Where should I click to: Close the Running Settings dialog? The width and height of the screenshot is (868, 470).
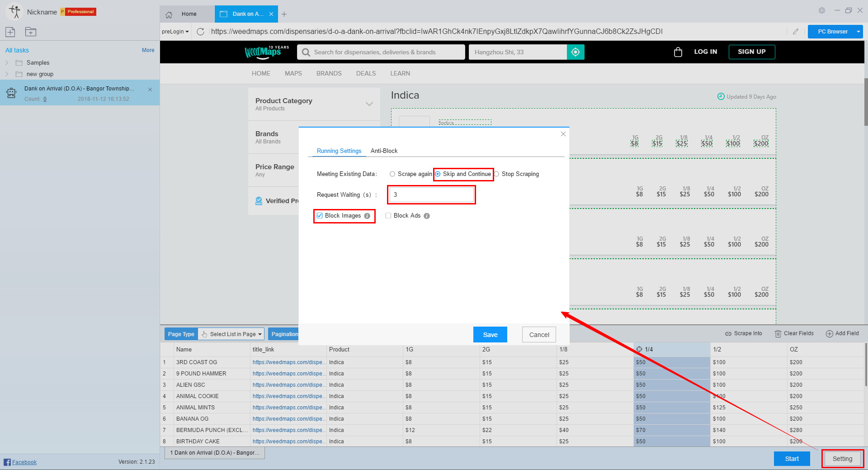coord(563,134)
